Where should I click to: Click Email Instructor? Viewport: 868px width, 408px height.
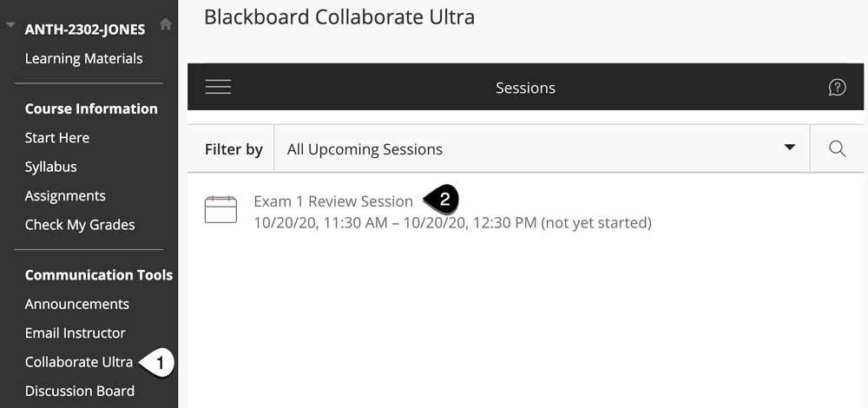point(76,332)
